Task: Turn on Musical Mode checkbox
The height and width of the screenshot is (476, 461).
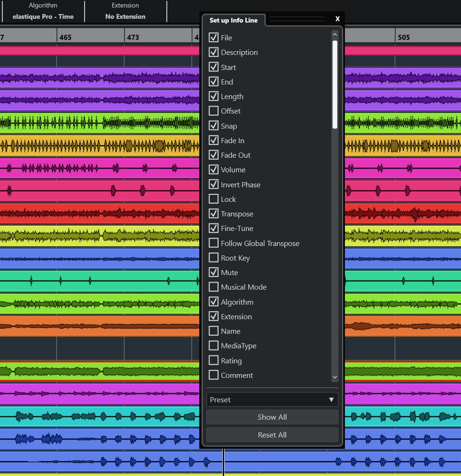Action: [213, 287]
